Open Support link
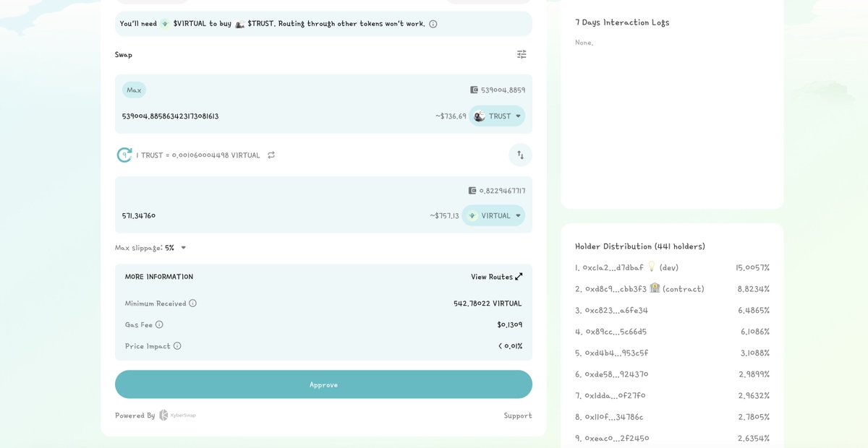The width and height of the screenshot is (868, 448). coord(518,415)
